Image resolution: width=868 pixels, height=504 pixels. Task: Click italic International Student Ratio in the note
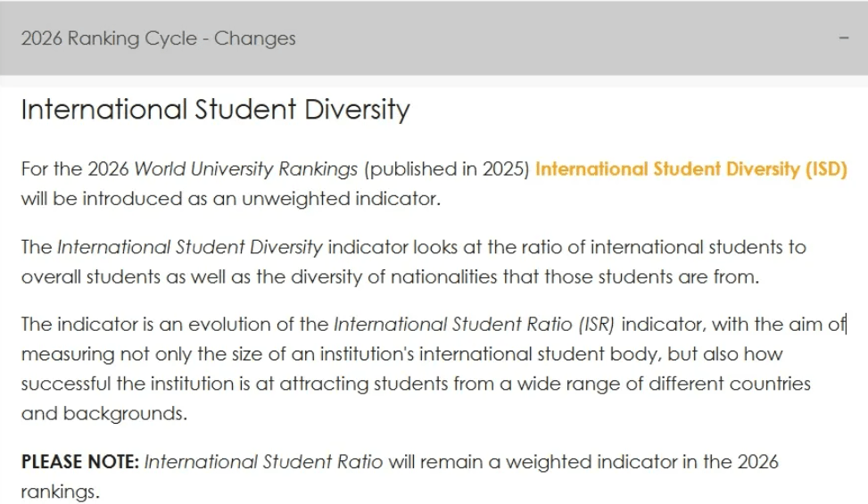pyautogui.click(x=263, y=461)
